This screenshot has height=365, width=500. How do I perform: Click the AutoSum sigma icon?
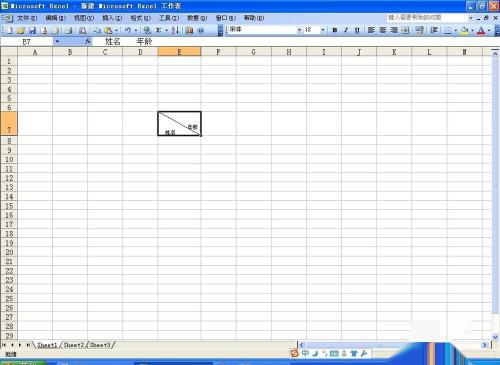(x=159, y=30)
